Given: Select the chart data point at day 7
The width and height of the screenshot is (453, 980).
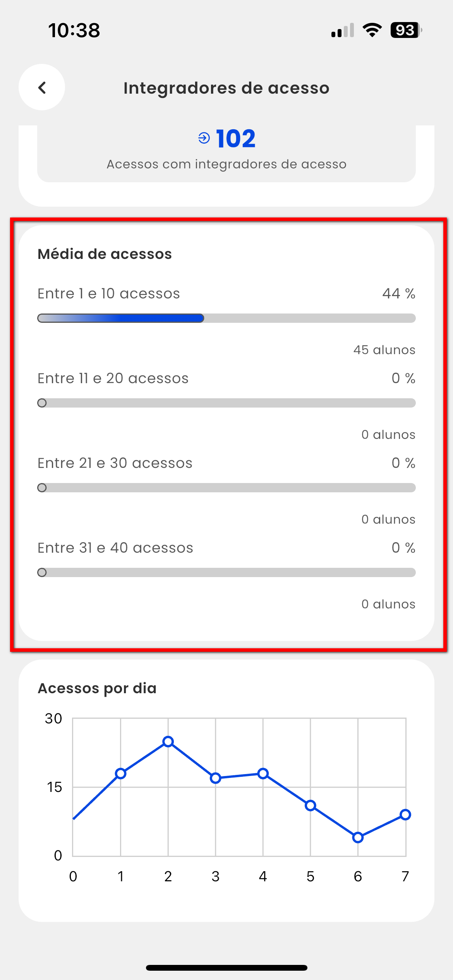Looking at the screenshot, I should 405,815.
